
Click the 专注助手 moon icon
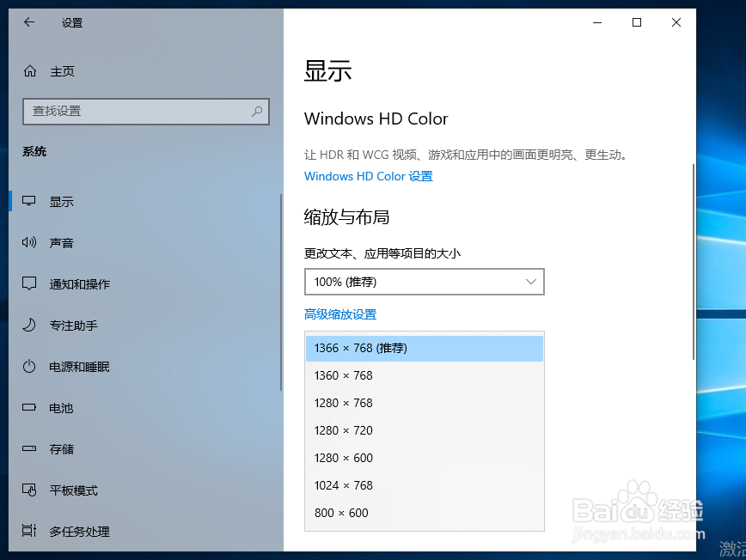[x=29, y=326]
